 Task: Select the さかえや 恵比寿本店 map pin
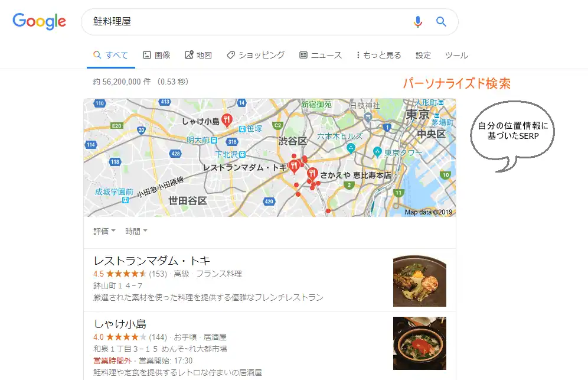[x=312, y=174]
